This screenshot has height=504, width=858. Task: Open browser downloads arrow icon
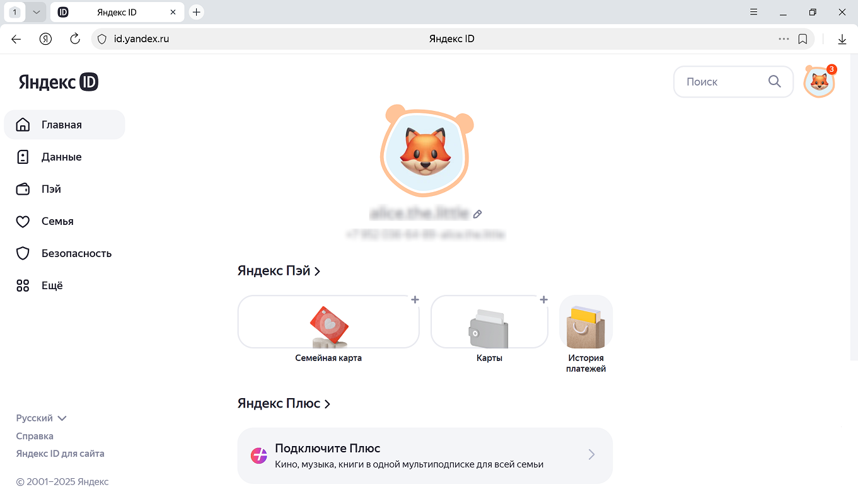click(x=842, y=39)
